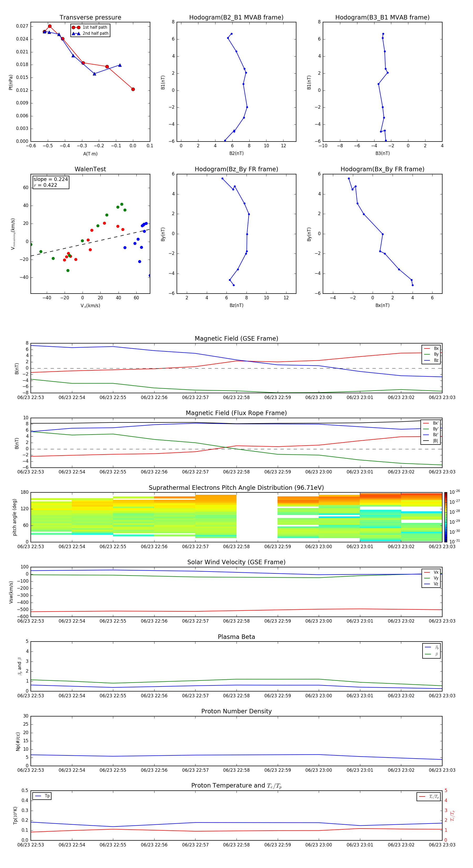This screenshot has width=473, height=868.
Task: Click the |B| legend entry in Flux Rope panel
Action: [x=431, y=441]
